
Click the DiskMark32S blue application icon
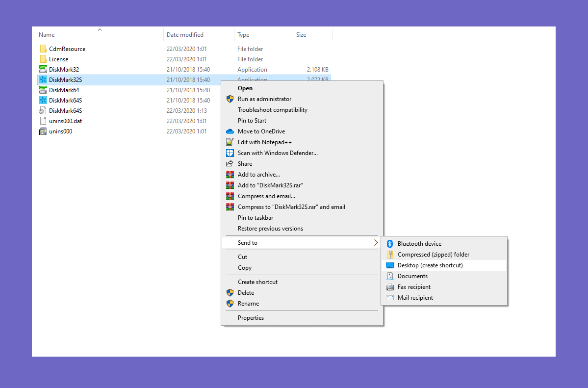tap(43, 79)
